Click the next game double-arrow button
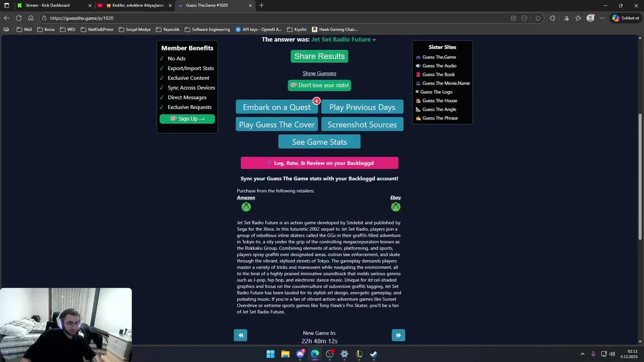The width and height of the screenshot is (644, 362). pyautogui.click(x=398, y=335)
